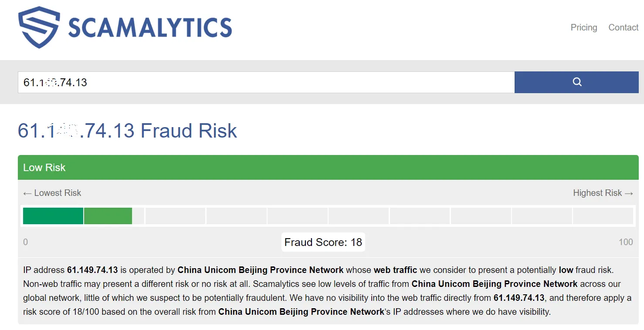This screenshot has height=330, width=644.
Task: Go to the Contact page
Action: click(623, 27)
